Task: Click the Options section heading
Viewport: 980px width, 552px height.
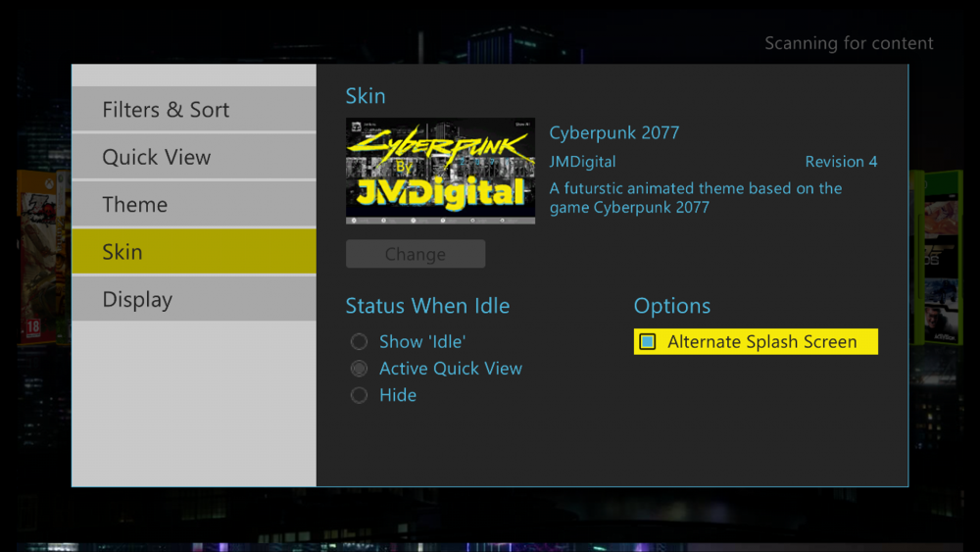Action: (x=672, y=306)
